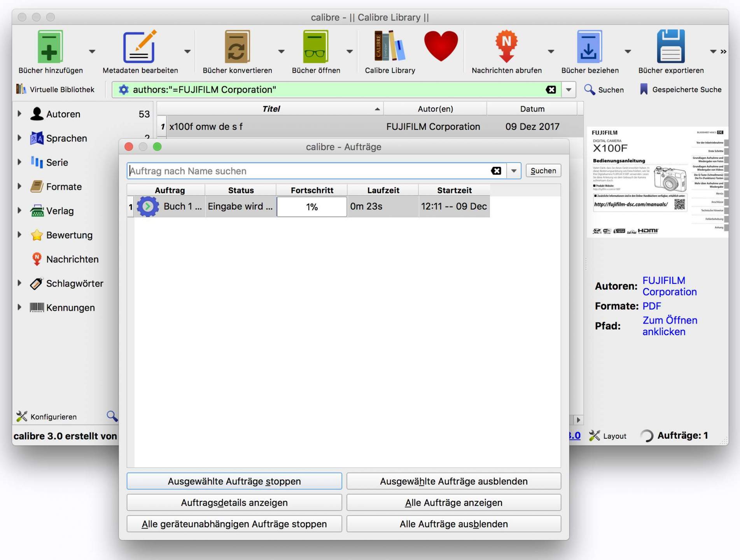Open the Layout button in status bar

tap(607, 436)
